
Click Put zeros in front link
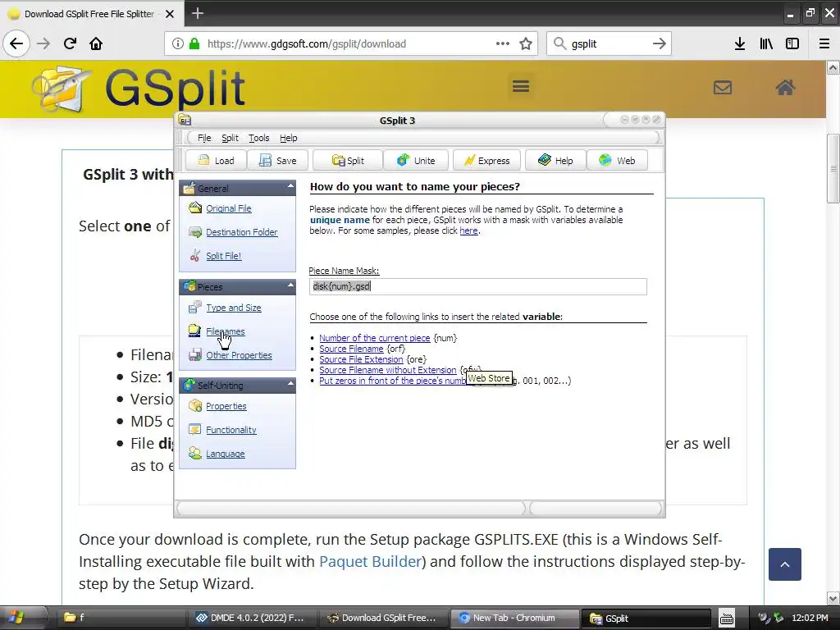(x=393, y=381)
